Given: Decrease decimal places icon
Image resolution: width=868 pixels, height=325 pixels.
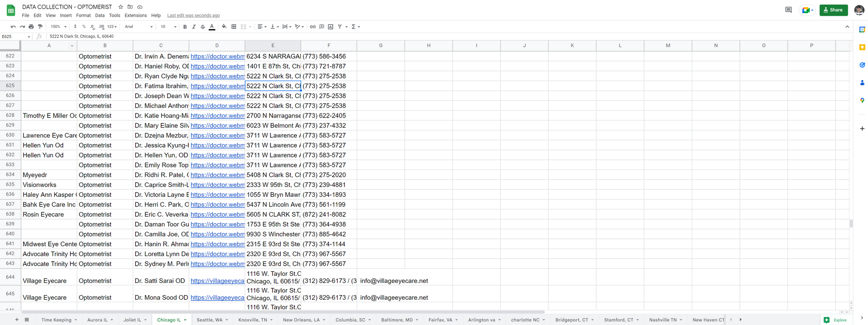Looking at the screenshot, I should (92, 27).
